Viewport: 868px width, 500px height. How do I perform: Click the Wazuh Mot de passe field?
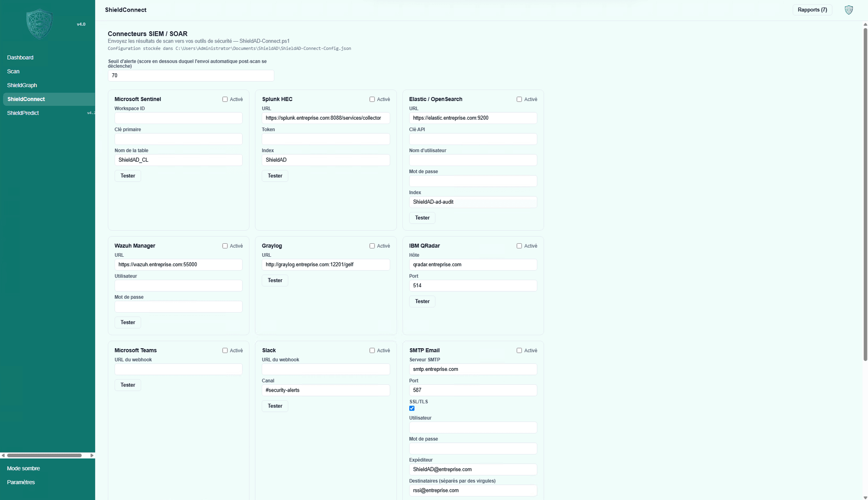178,307
